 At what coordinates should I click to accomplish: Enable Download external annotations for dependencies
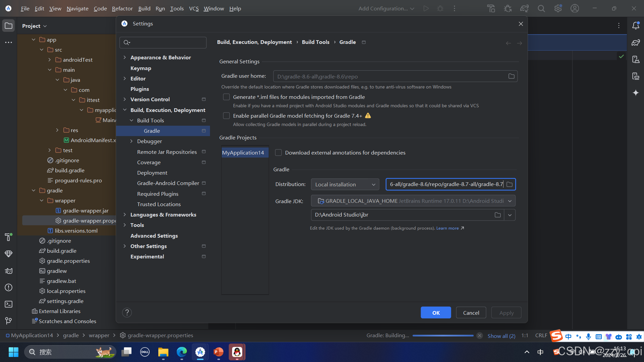[x=278, y=153]
